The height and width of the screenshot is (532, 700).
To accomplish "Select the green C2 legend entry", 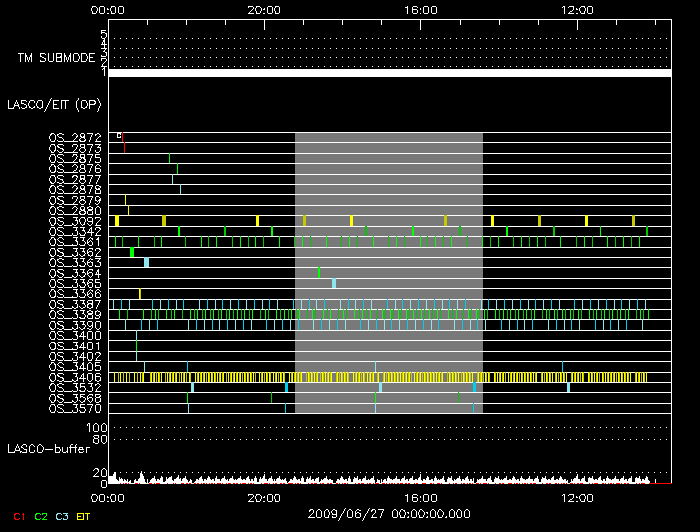I will pyautogui.click(x=41, y=516).
